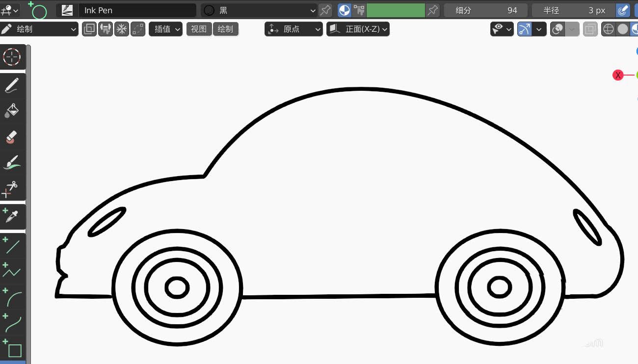This screenshot has height=364, width=638.
Task: Select the Draw pencil tool in the toolbar
Action: [12, 85]
